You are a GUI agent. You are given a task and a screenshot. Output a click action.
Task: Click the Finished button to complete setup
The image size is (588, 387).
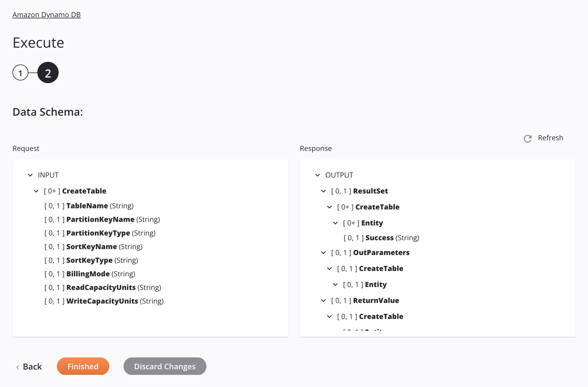point(83,366)
